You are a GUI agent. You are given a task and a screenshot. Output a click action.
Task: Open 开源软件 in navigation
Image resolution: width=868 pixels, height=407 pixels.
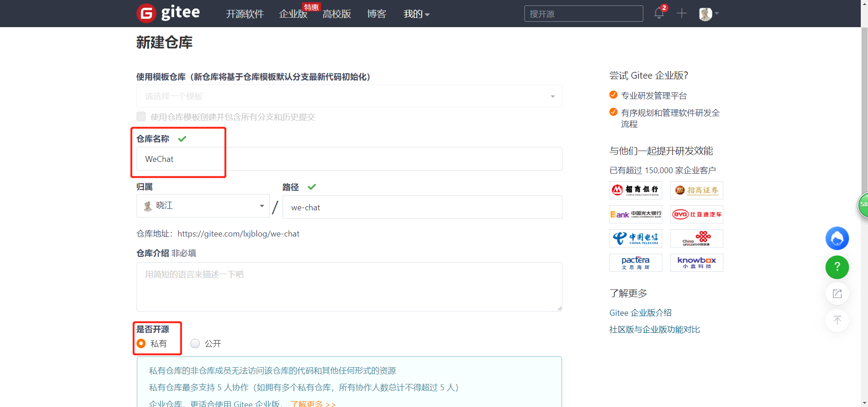click(245, 14)
